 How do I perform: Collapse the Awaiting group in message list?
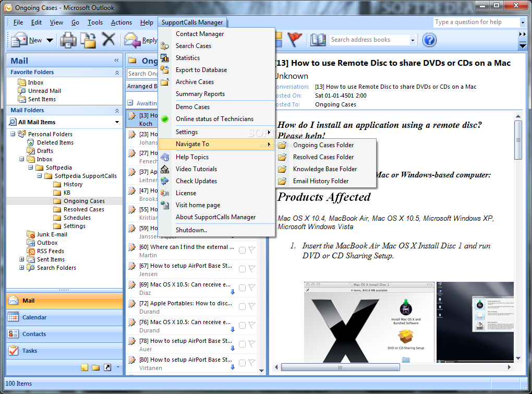(130, 103)
